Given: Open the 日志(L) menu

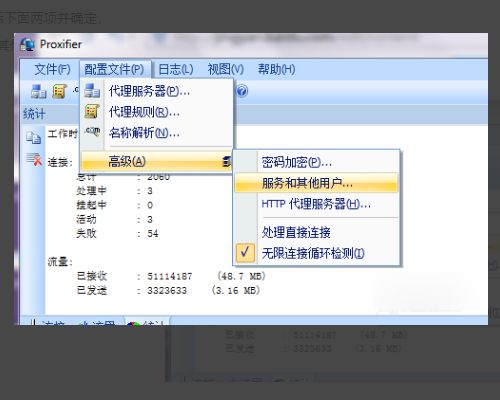Looking at the screenshot, I should [x=176, y=69].
